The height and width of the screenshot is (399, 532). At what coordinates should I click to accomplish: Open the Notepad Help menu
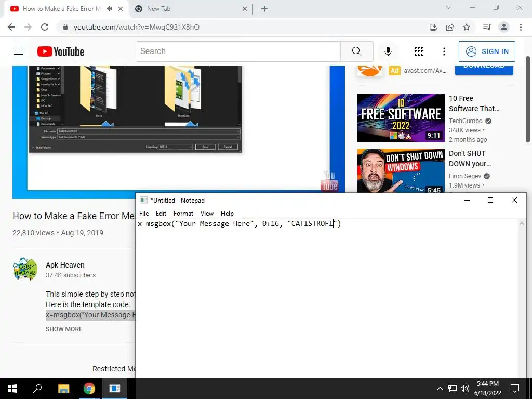point(227,214)
